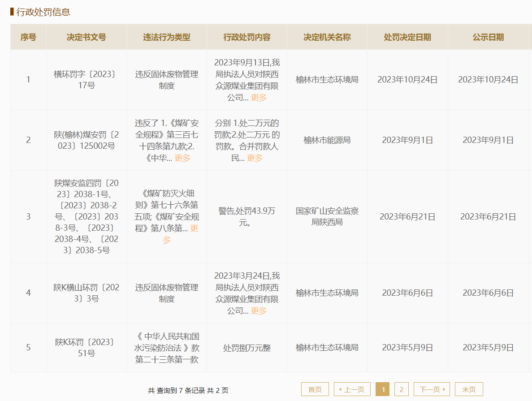
Task: Expand 更多 in row 3 violation type
Action: pos(194,229)
